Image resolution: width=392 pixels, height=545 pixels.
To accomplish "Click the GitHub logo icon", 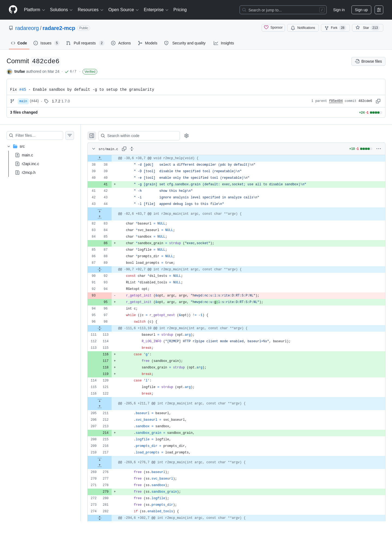I will click(13, 10).
